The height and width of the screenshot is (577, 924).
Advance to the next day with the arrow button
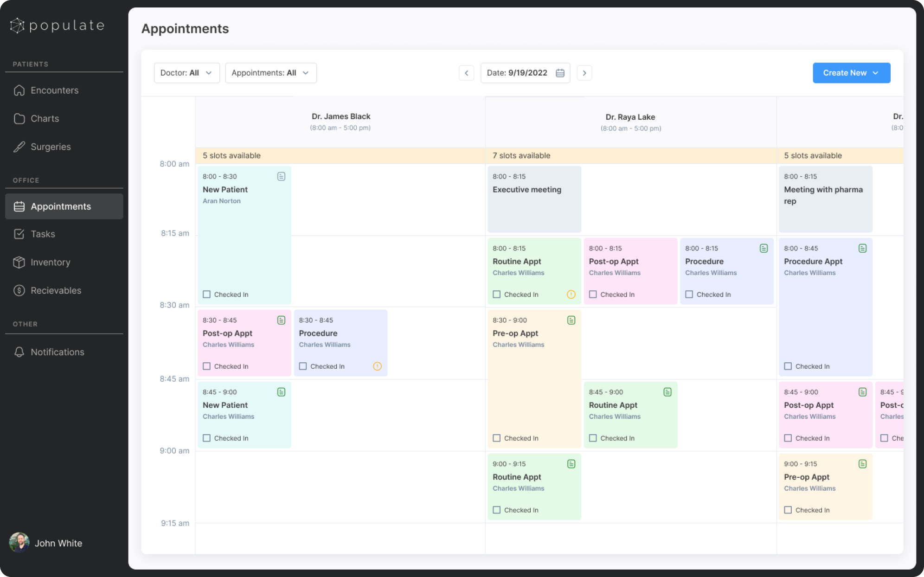[x=584, y=73]
